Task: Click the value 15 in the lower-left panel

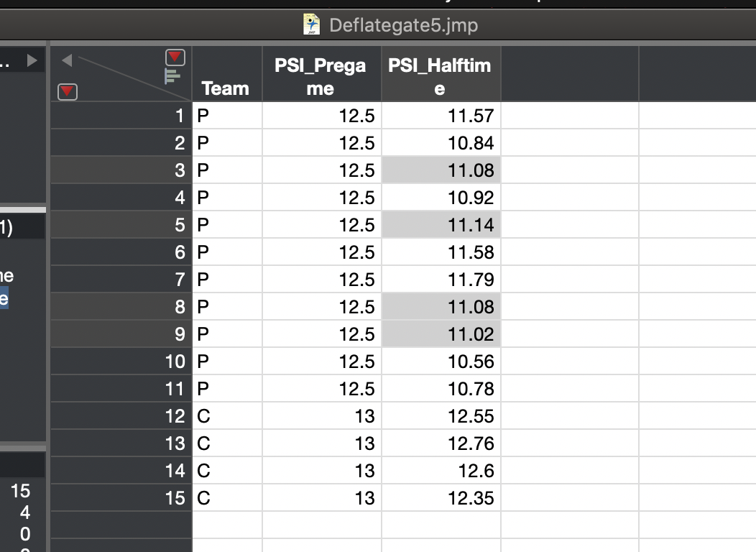Action: [22, 492]
